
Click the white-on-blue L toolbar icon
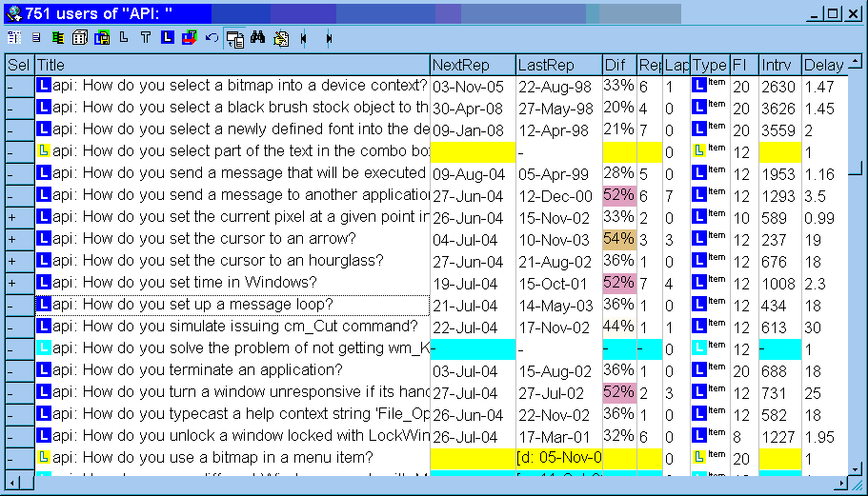[168, 38]
